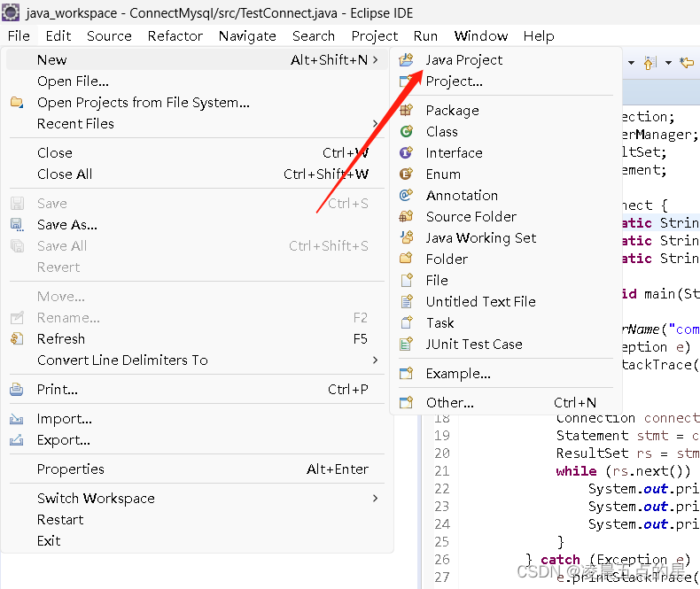700x589 pixels.
Task: Click the Source Folder icon
Action: click(406, 216)
